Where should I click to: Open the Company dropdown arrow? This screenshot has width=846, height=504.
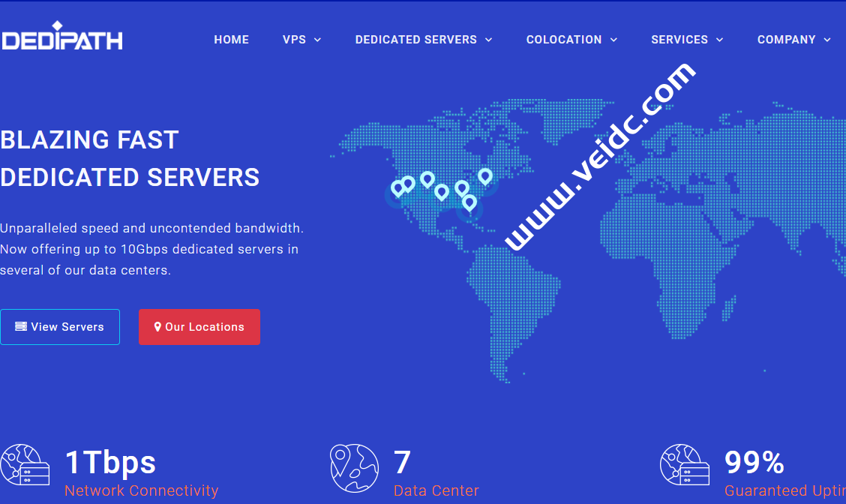tap(827, 40)
